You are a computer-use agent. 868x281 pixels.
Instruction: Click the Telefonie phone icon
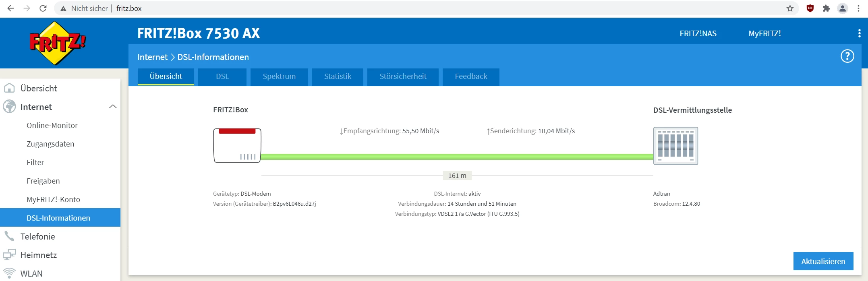click(9, 236)
